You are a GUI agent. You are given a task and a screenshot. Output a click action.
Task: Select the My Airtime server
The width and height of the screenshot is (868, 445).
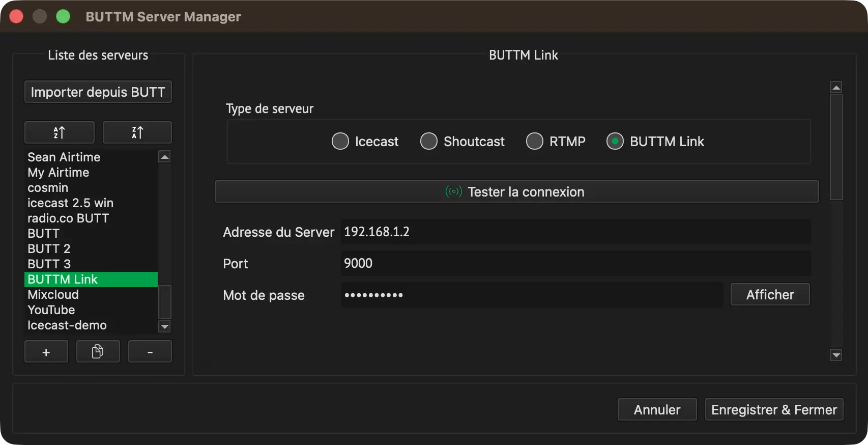tap(91, 173)
